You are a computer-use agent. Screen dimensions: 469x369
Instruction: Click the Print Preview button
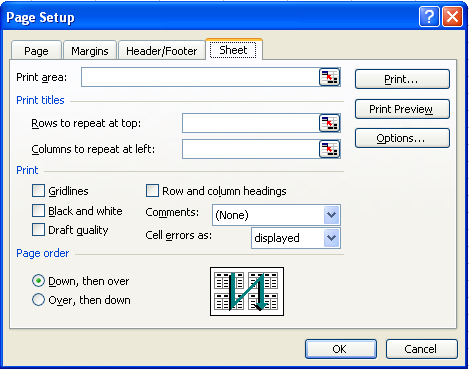pyautogui.click(x=402, y=109)
